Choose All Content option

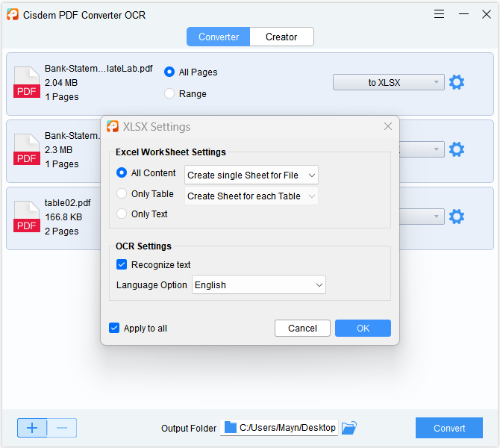[x=122, y=172]
